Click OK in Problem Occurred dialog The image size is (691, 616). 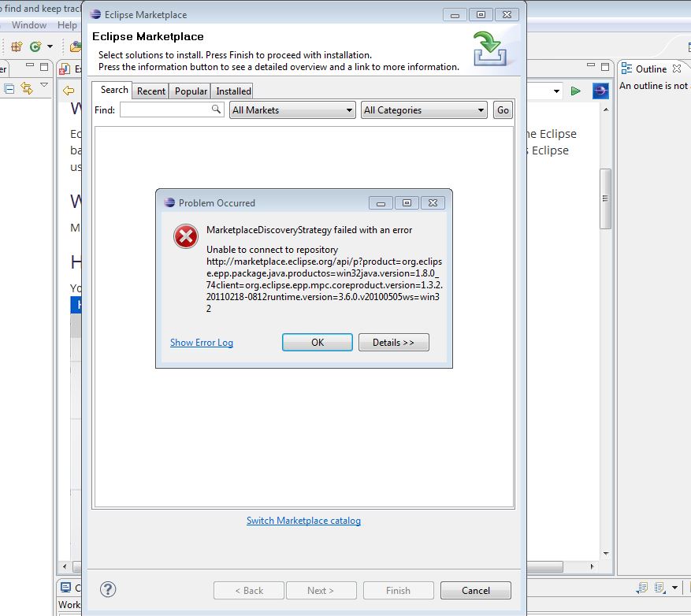pos(318,343)
